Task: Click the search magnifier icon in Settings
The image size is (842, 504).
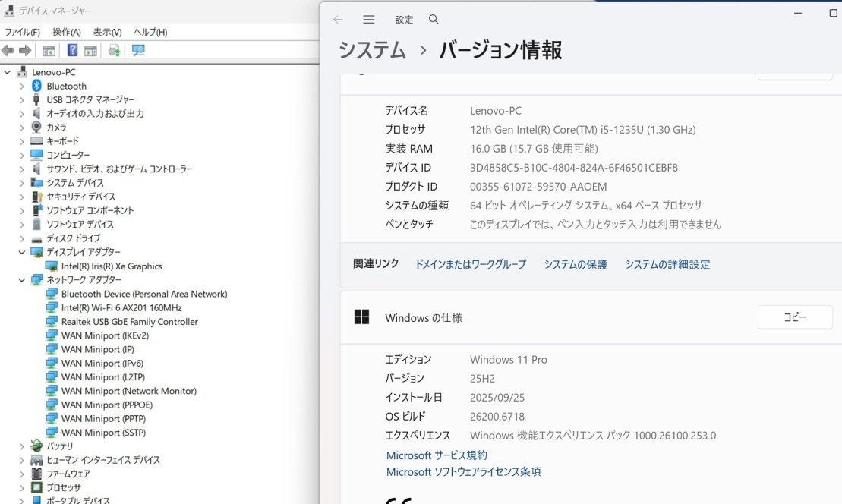Action: point(434,20)
